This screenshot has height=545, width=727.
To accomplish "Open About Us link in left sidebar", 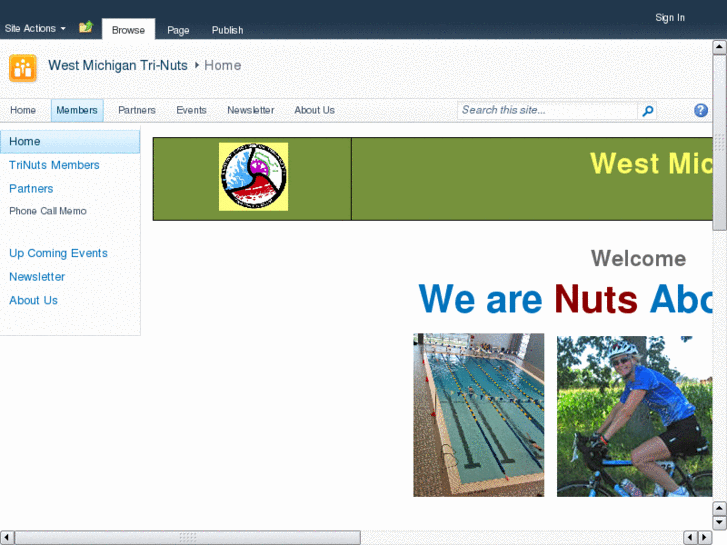I will (x=33, y=301).
